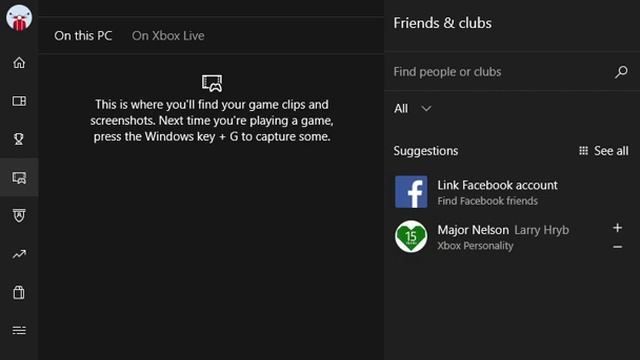Click Find Facebook friends text
Viewport: 640px width, 360px height.
pos(487,201)
